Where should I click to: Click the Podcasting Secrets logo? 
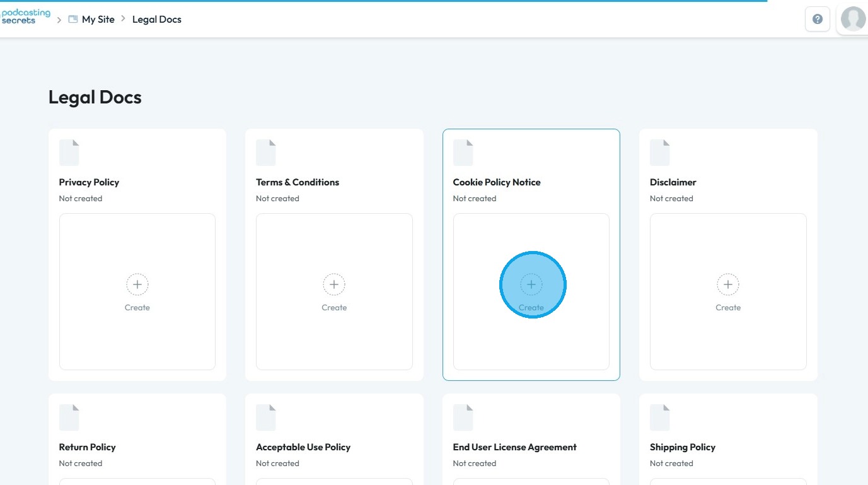25,17
